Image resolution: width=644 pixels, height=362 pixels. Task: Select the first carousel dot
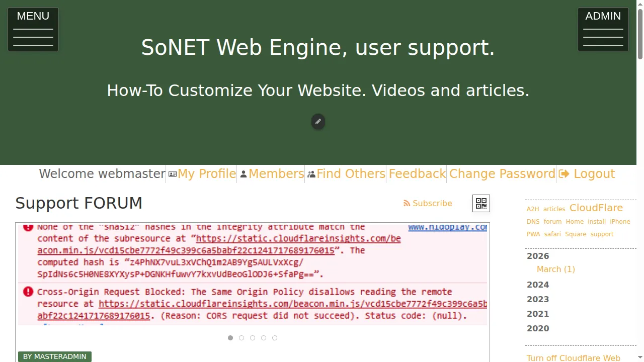[230, 338]
